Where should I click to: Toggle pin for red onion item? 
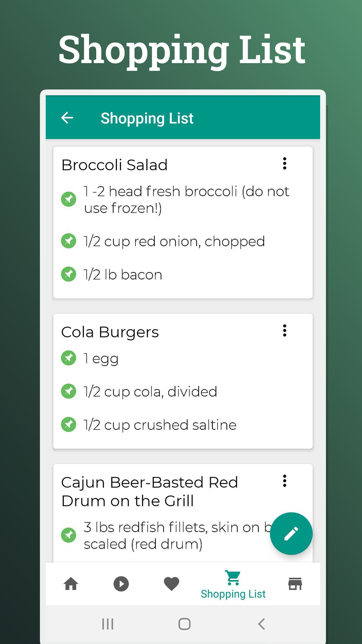(69, 241)
